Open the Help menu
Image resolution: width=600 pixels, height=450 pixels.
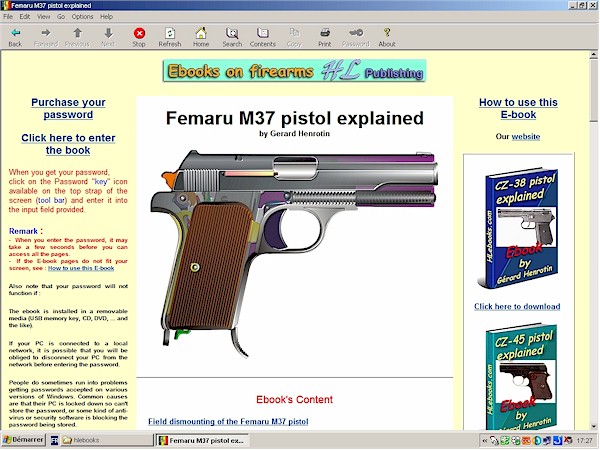click(x=106, y=16)
